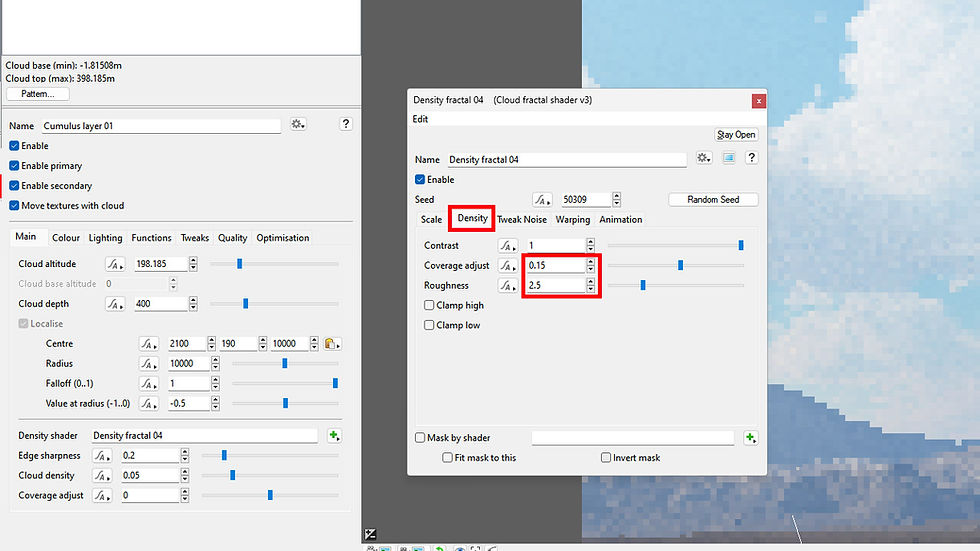980x551 pixels.
Task: Toggle Move textures with cloud
Action: [14, 206]
